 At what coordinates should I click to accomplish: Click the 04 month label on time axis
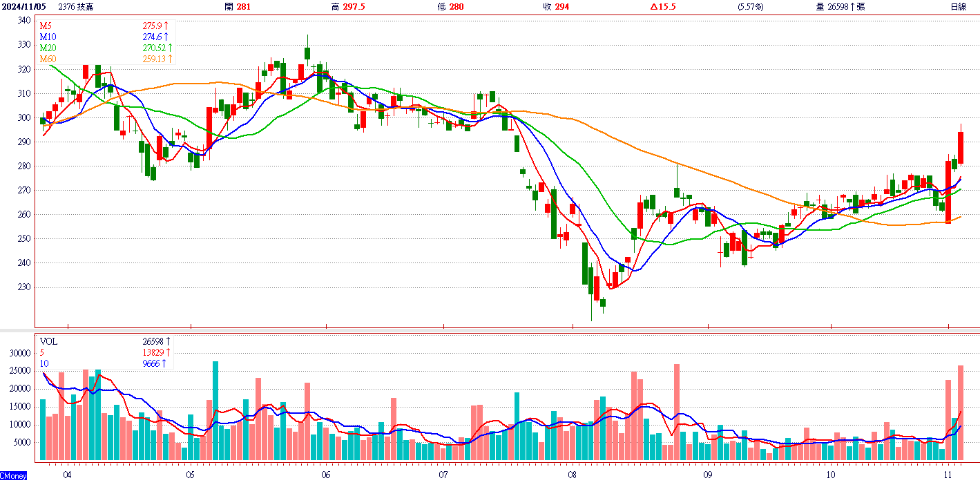[x=66, y=475]
